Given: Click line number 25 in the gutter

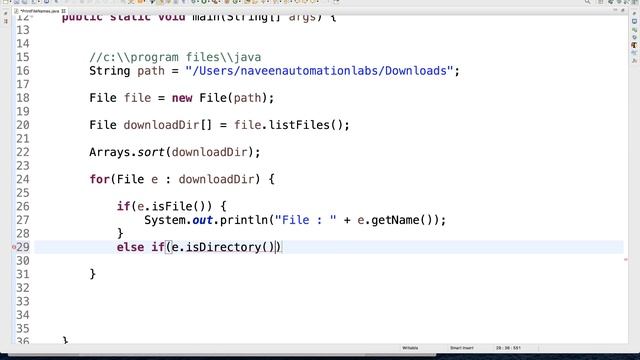Looking at the screenshot, I should pos(23,193).
